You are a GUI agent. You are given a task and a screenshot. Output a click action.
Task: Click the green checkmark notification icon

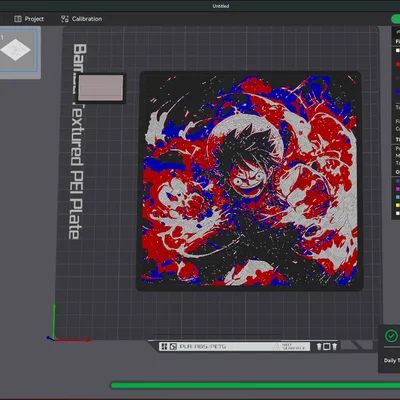click(x=391, y=336)
